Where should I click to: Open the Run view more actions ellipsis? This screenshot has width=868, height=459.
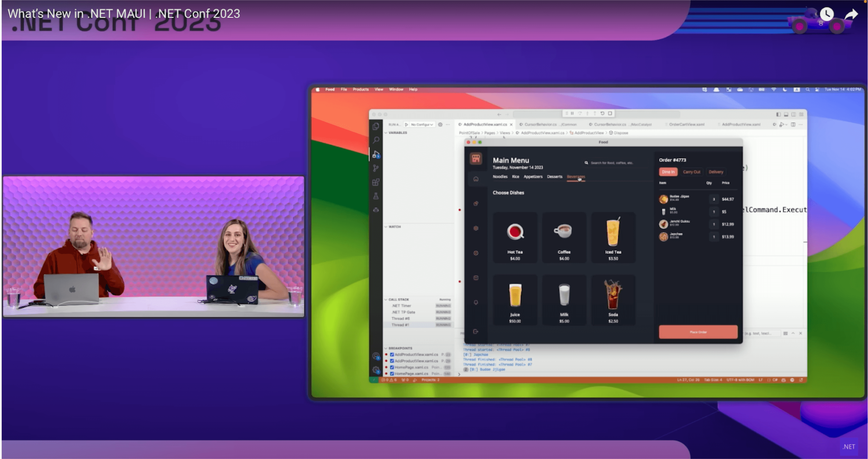pos(448,124)
